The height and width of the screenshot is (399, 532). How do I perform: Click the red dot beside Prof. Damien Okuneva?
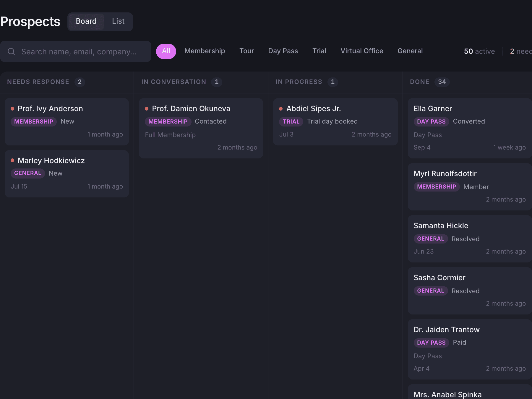coord(147,109)
